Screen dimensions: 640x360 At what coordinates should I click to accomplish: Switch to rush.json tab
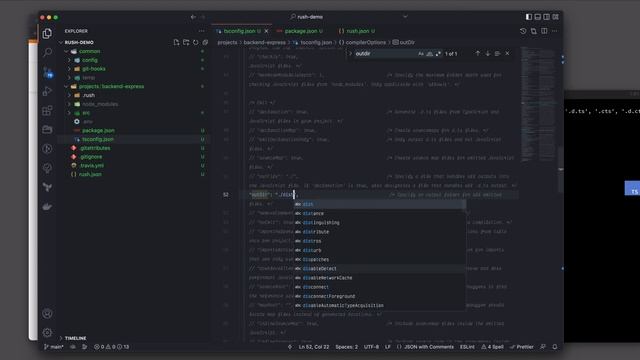pyautogui.click(x=357, y=31)
